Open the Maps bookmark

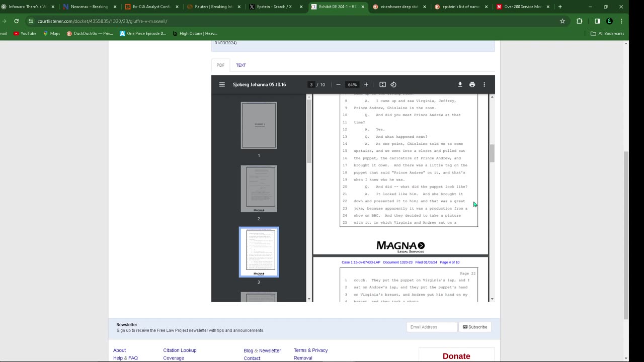(52, 34)
